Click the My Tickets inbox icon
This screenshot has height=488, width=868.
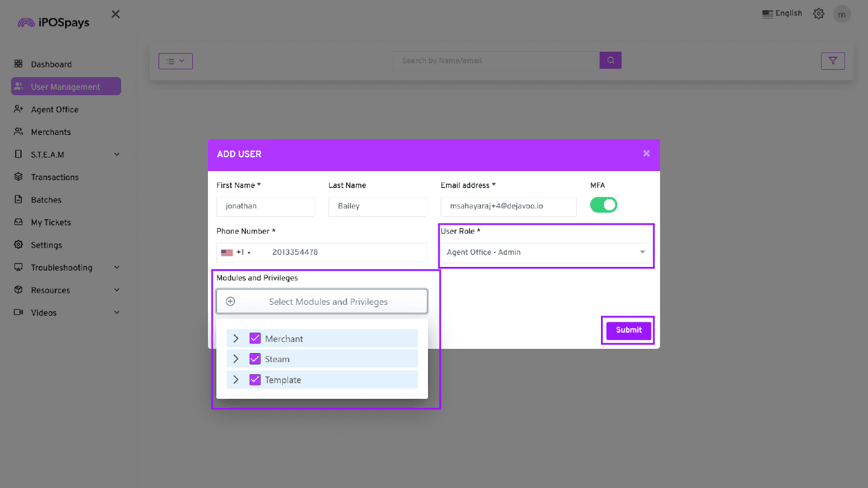tap(19, 222)
